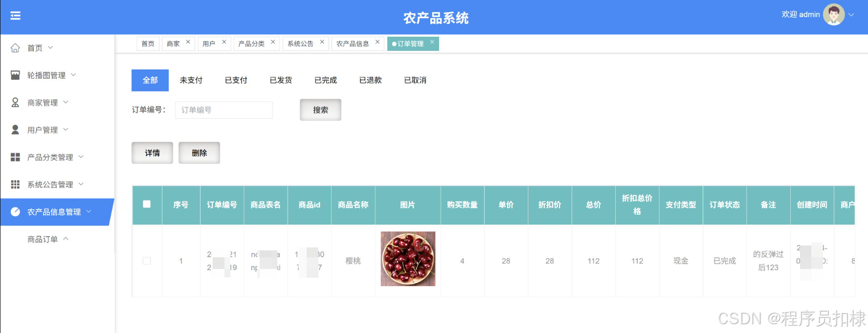Screen dimensions: 868x333
Task: Click the 现金 payment type cell
Action: 681,261
